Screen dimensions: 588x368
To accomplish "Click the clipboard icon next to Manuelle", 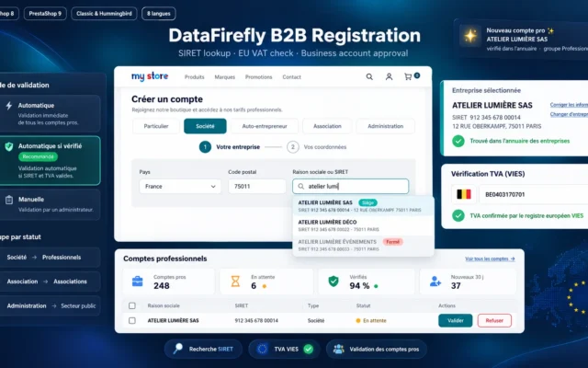I will click(9, 200).
